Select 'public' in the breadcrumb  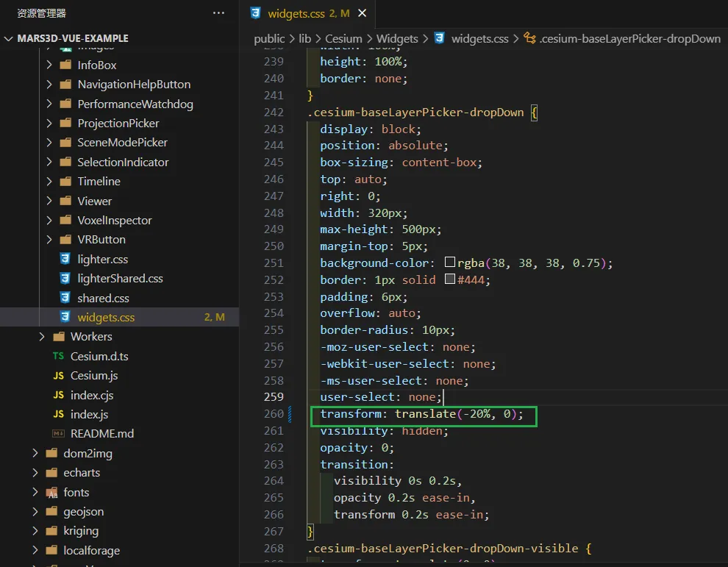tap(269, 38)
